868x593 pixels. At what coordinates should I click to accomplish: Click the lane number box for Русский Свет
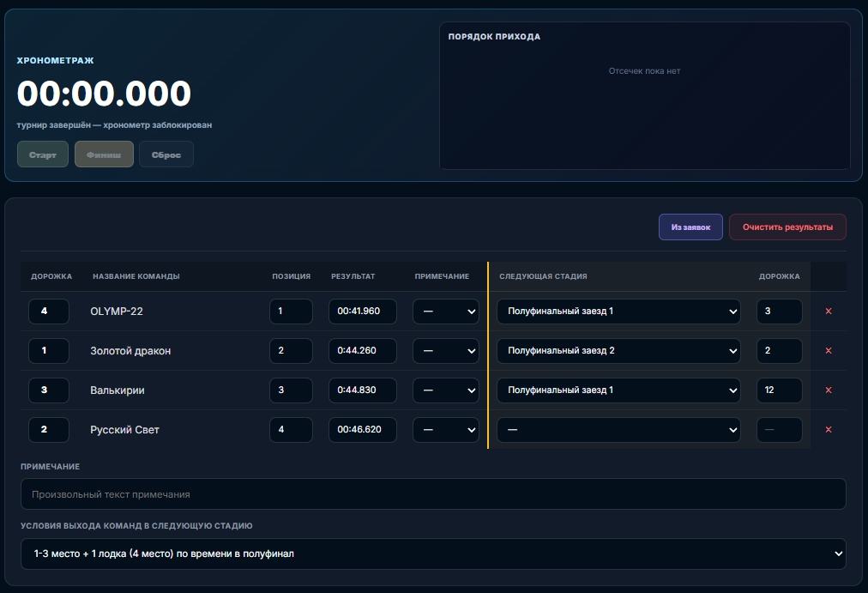pos(49,430)
